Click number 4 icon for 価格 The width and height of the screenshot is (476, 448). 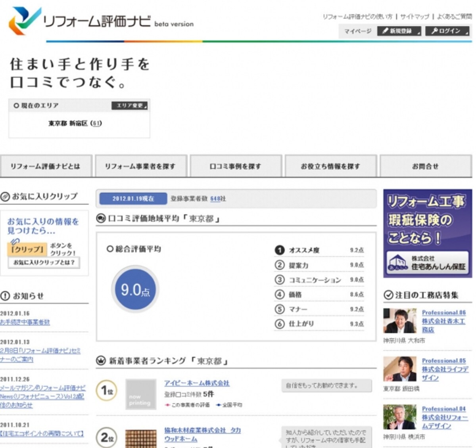(x=280, y=295)
